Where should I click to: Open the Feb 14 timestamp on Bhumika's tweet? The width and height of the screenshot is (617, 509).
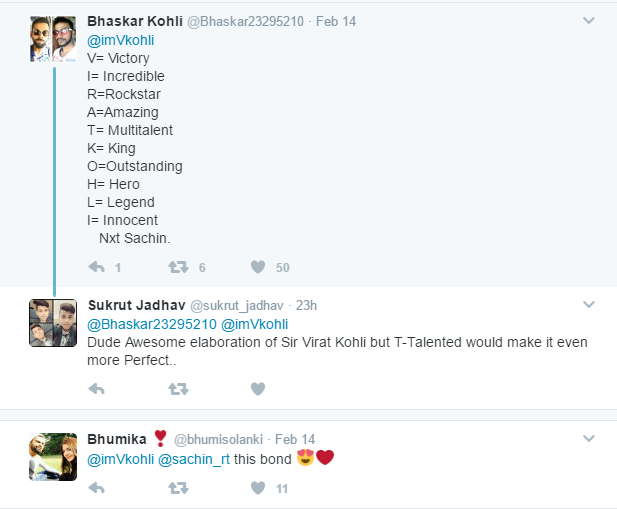(295, 439)
